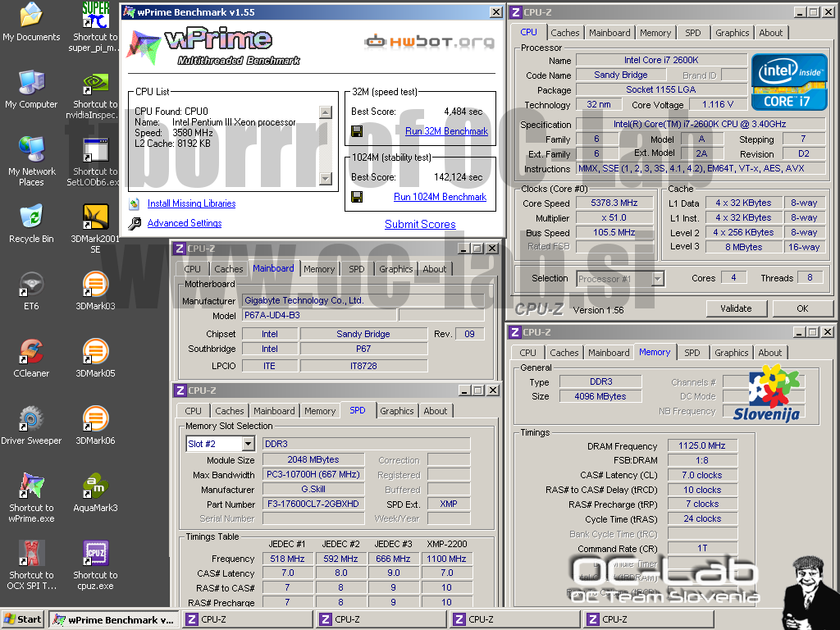Click Submit Scores link
840x630 pixels.
(x=420, y=225)
